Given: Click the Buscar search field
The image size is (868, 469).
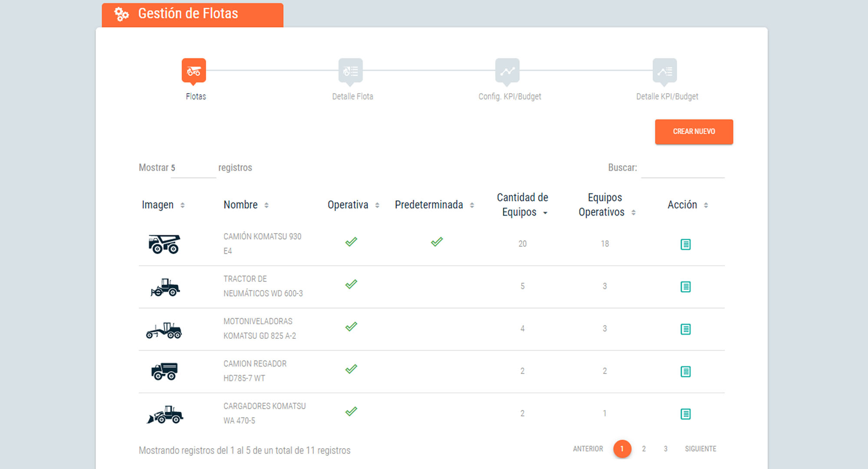Looking at the screenshot, I should [683, 168].
